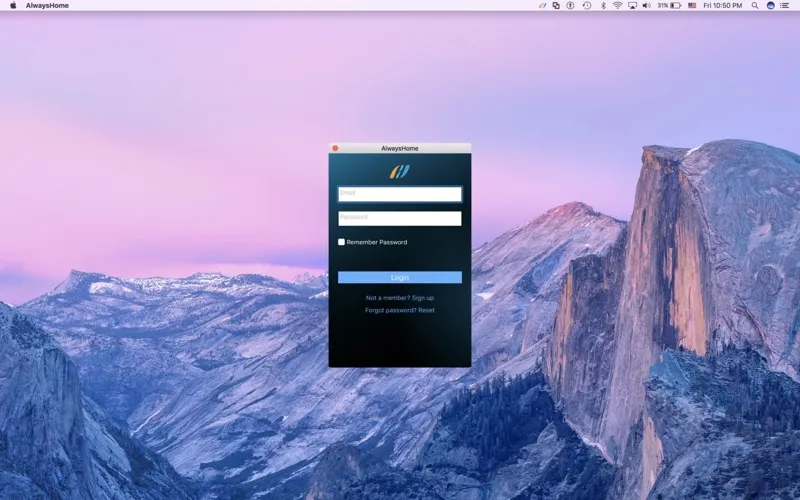Open the AlwaysHome application menu
800x500 pixels.
coord(47,6)
